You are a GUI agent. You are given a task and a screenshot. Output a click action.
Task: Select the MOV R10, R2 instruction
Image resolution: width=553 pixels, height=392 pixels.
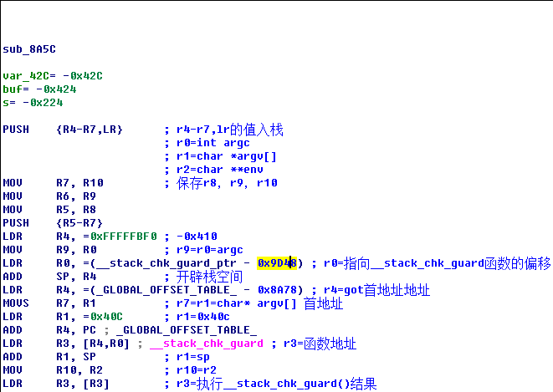53,370
